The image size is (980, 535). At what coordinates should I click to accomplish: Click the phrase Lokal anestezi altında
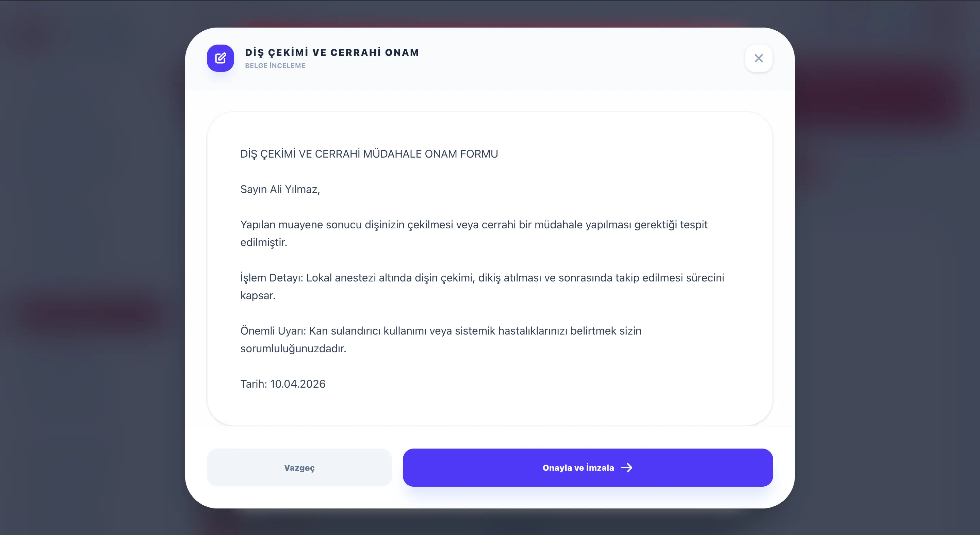[x=358, y=278]
